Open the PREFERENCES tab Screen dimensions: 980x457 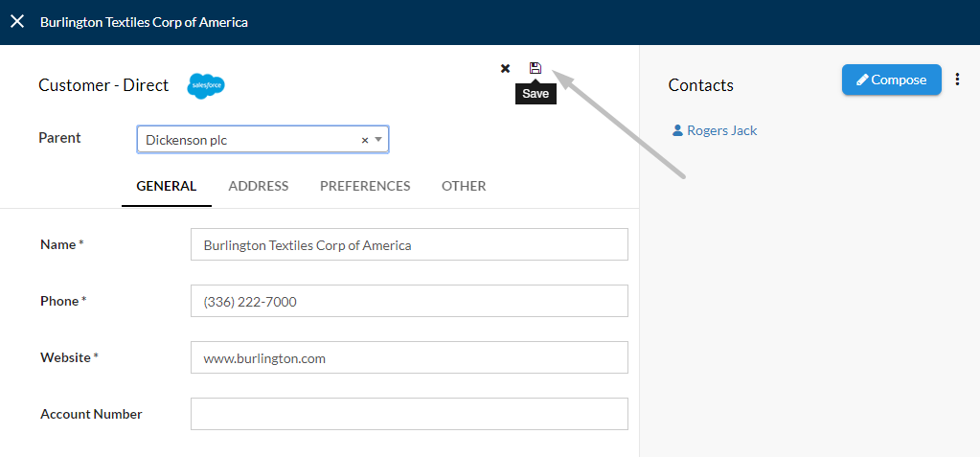[x=365, y=186]
